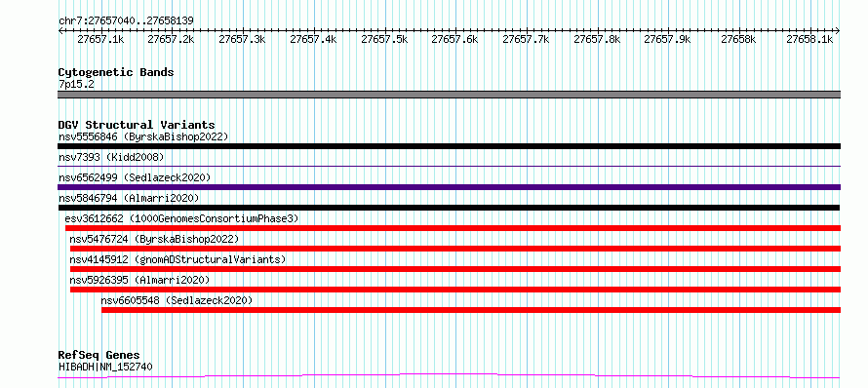Click the nsv5926395 (Almarri2020) label
The width and height of the screenshot is (868, 388).
pyautogui.click(x=139, y=280)
